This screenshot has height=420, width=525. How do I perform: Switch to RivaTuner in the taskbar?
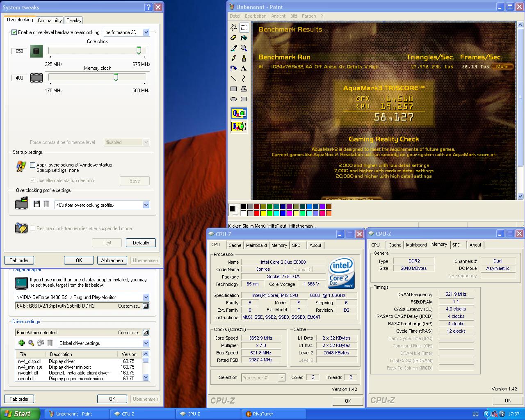(274, 414)
